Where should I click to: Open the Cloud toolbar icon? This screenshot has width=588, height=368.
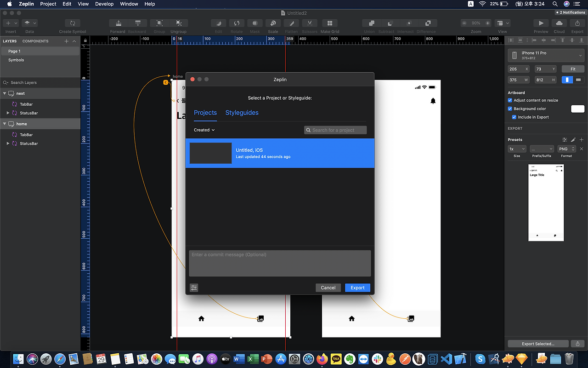(559, 23)
